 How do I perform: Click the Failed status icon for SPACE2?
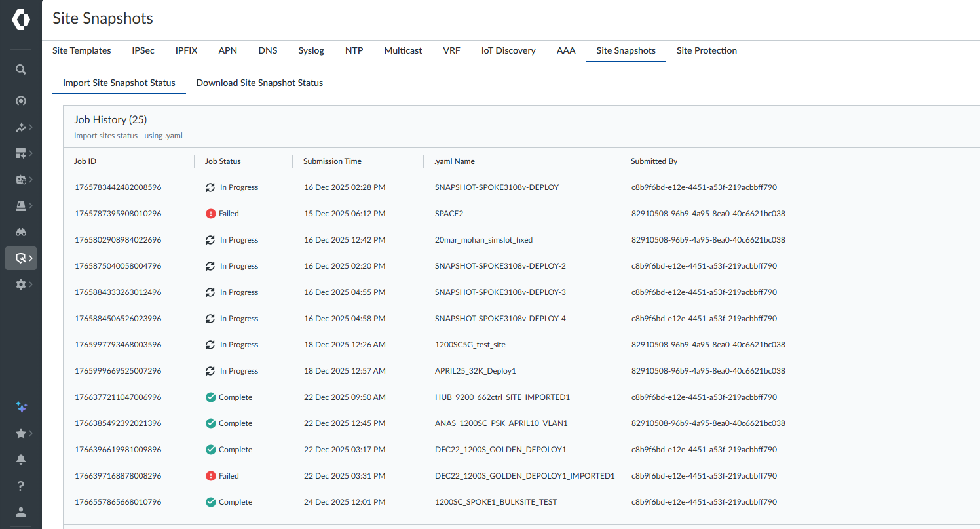pos(210,214)
